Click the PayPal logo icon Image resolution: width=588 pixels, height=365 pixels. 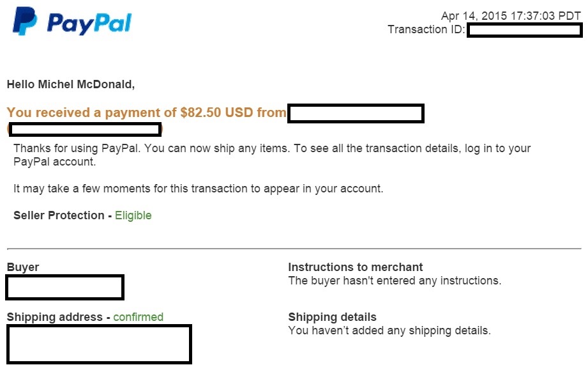(x=25, y=21)
